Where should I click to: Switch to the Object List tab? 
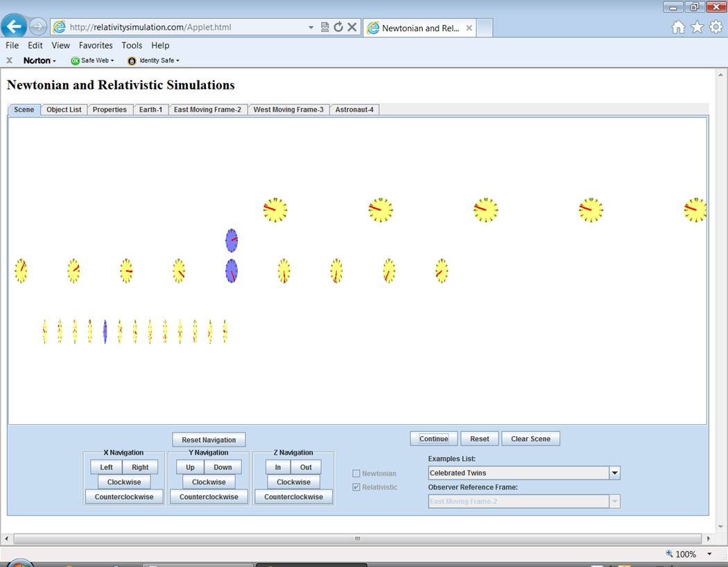coord(64,110)
